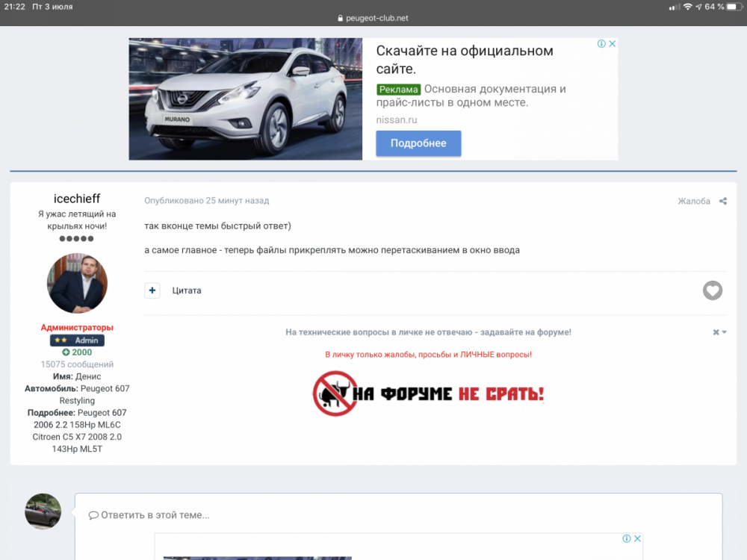Screen dimensions: 747x560
Task: Like the post with the heart icon
Action: pyautogui.click(x=712, y=290)
